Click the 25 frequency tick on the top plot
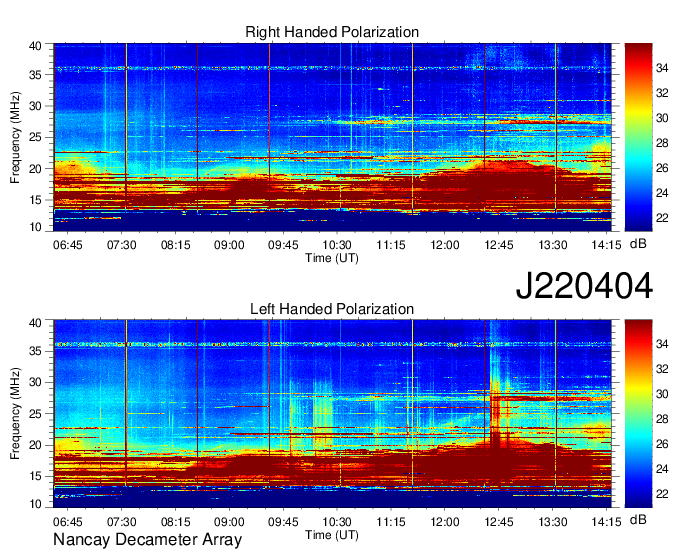This screenshot has width=680, height=552. [35, 137]
